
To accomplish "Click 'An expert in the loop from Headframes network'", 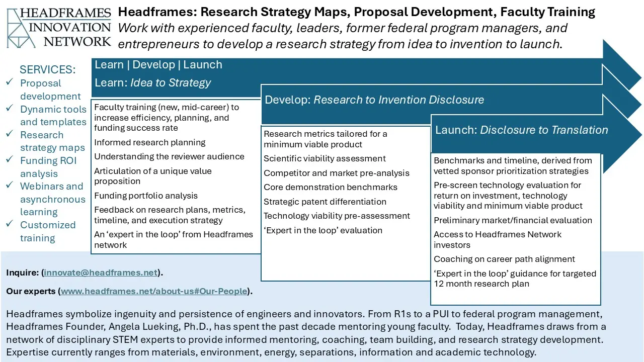I will coord(174,240).
